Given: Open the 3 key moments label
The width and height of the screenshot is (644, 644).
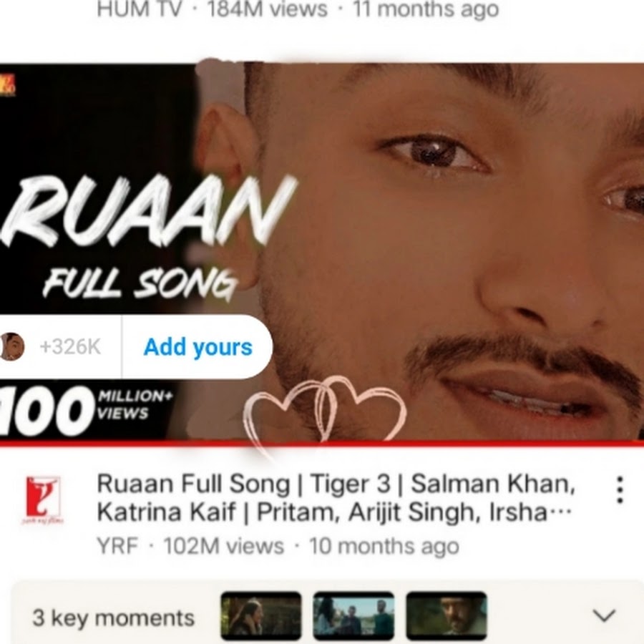Looking at the screenshot, I should 113,618.
